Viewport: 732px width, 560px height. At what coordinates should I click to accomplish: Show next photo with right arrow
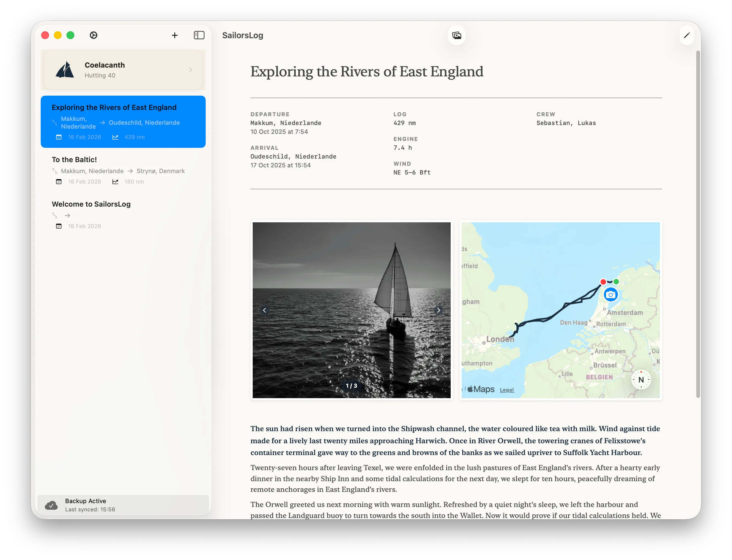click(x=439, y=310)
